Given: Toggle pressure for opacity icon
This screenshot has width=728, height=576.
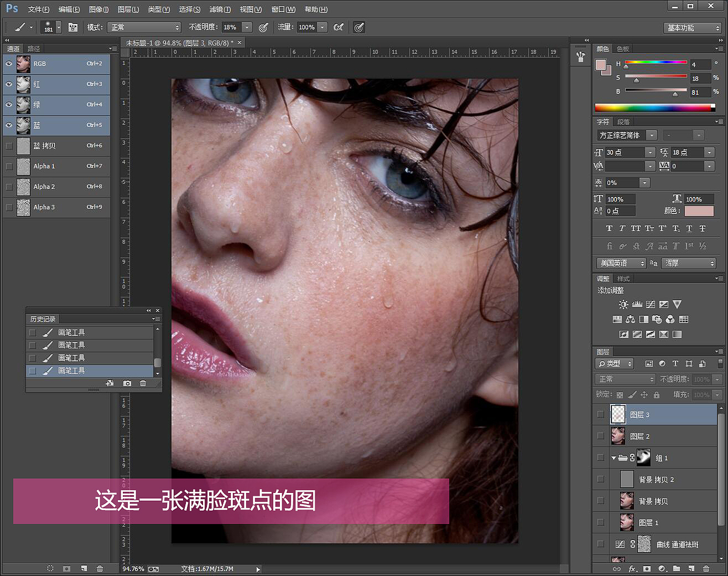Looking at the screenshot, I should coord(263,27).
